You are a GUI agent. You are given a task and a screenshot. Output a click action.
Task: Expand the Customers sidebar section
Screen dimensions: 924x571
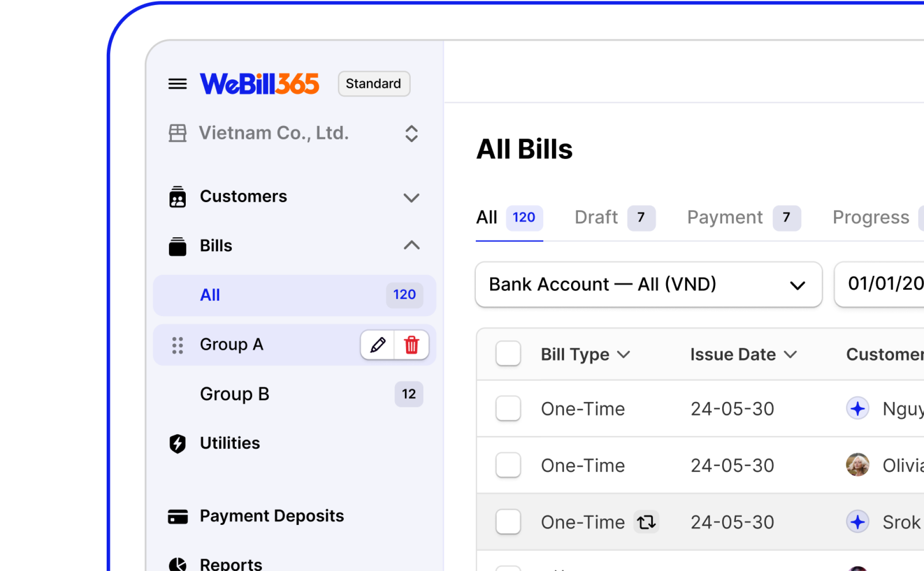click(411, 197)
